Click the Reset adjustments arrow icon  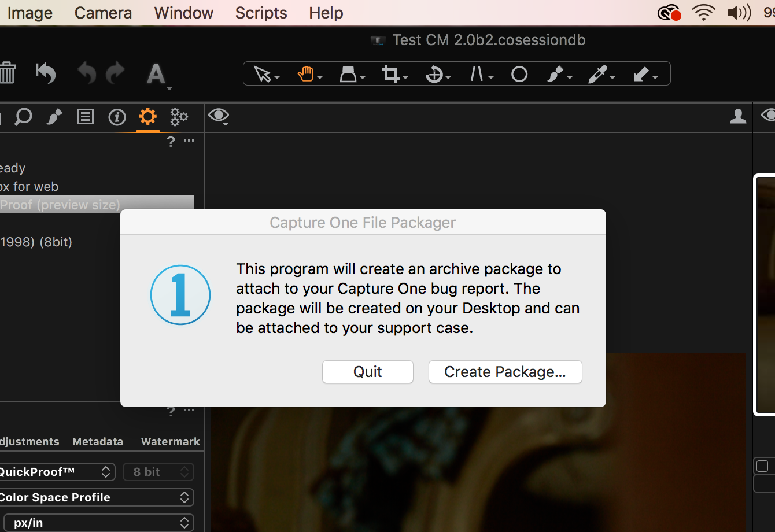(46, 73)
